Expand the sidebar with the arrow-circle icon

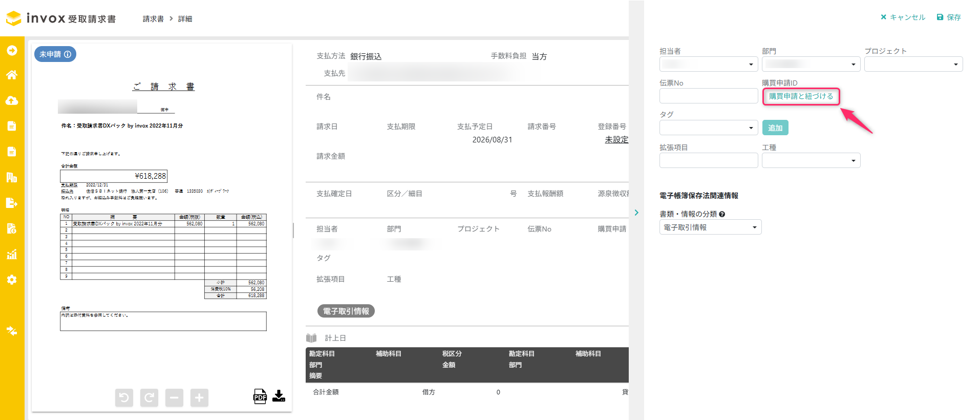pos(12,50)
